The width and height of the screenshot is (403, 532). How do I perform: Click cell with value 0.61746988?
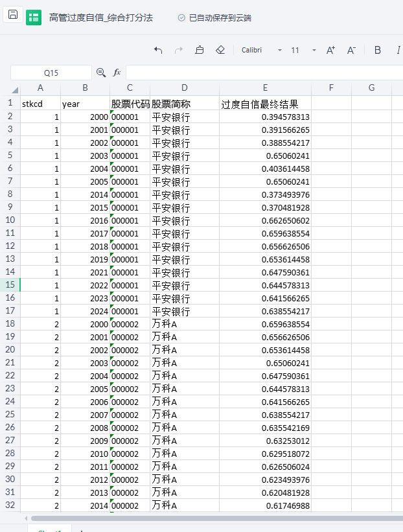tap(265, 505)
